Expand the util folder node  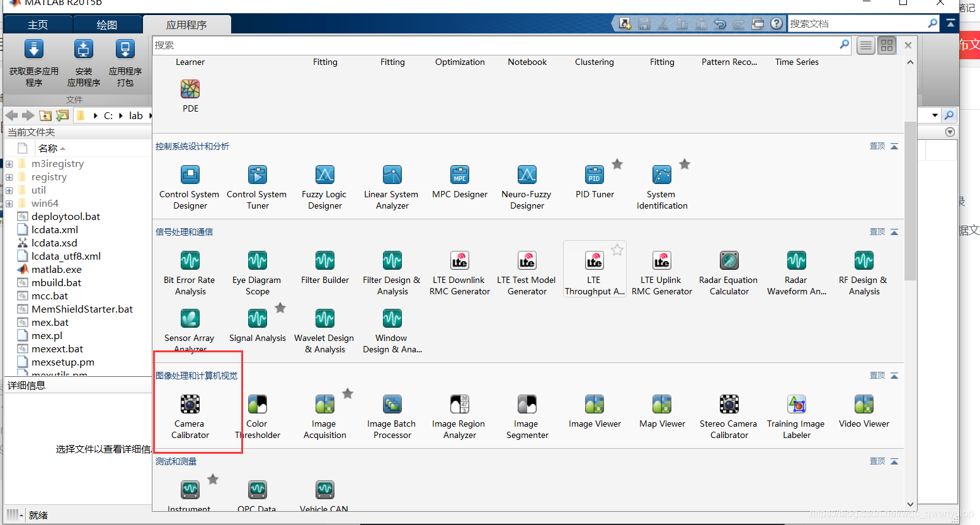[x=9, y=190]
